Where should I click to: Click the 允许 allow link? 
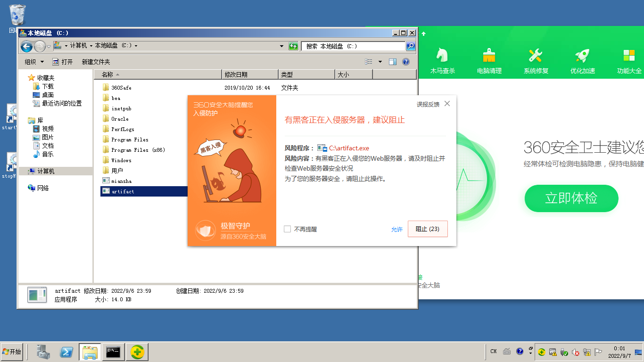397,230
